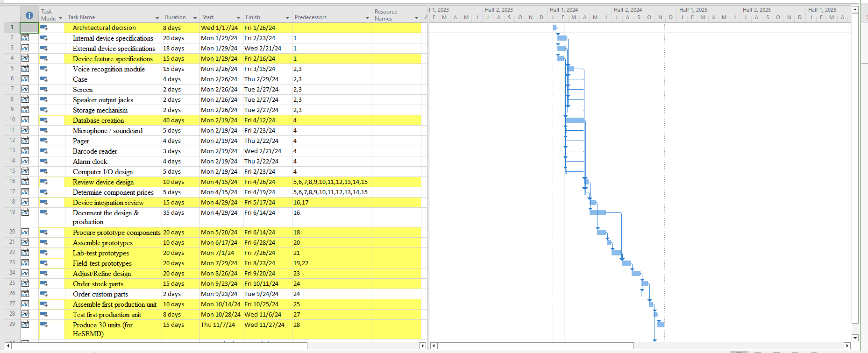The height and width of the screenshot is (353, 868).
Task: Click the Gantt bar for Document the design & production
Action: (598, 213)
